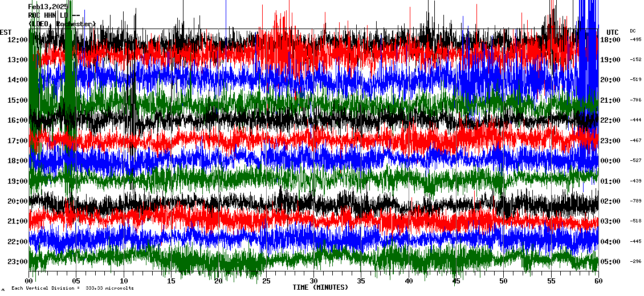Click the 45 minute axis tick label

point(456,281)
